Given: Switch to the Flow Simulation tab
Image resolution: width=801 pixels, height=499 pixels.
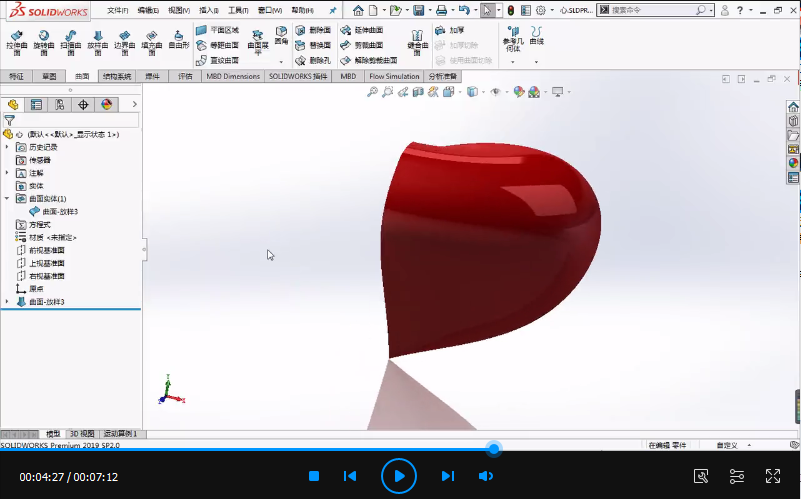Looking at the screenshot, I should coord(394,76).
